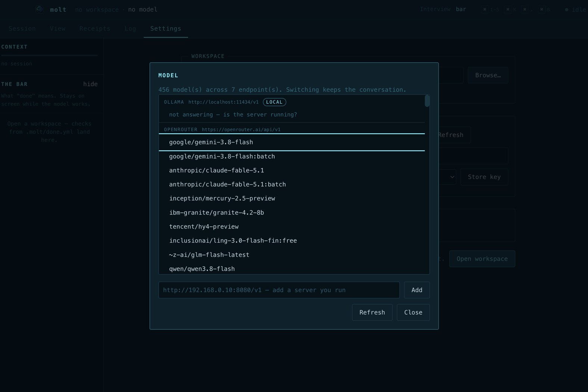Go to the Log tab
The height and width of the screenshot is (392, 588).
pos(130,29)
